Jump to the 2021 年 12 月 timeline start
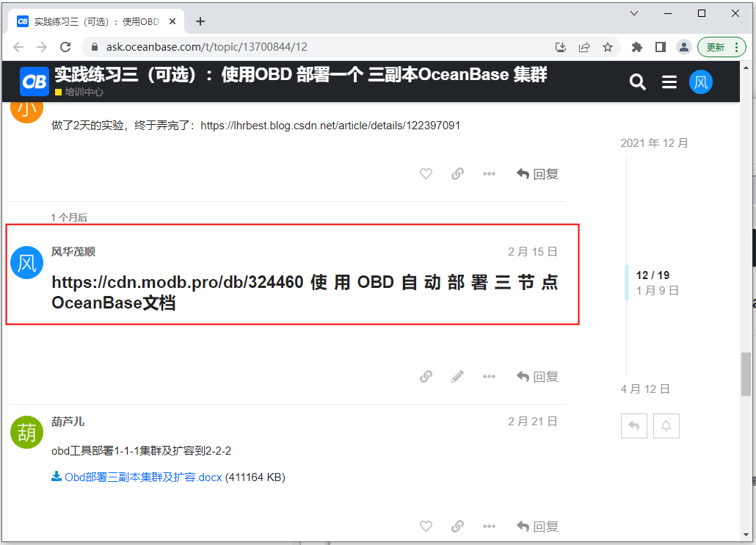The width and height of the screenshot is (756, 545). point(654,142)
